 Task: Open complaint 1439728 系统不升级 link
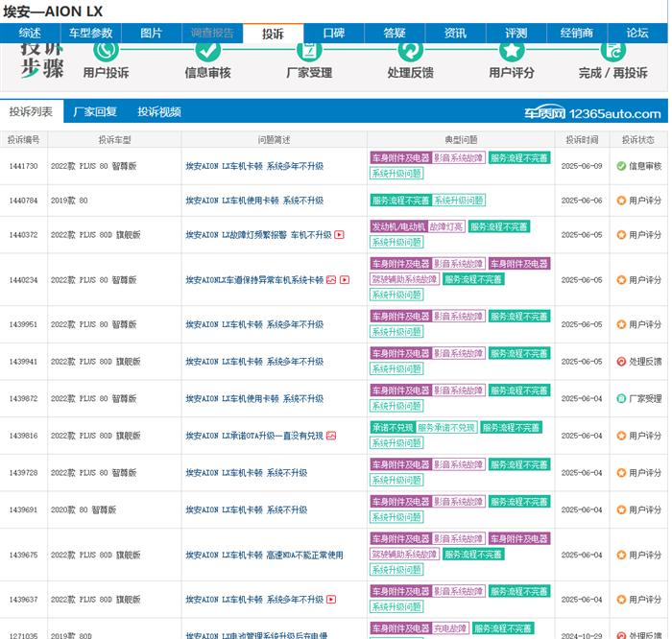pos(247,473)
